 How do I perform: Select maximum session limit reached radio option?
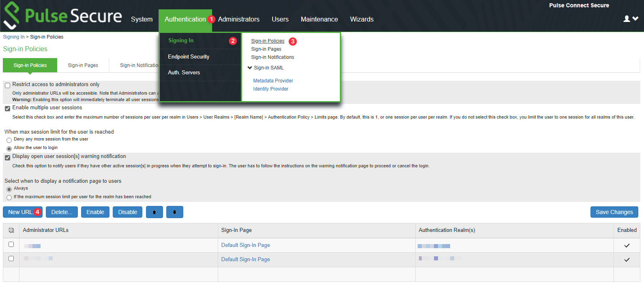click(9, 197)
